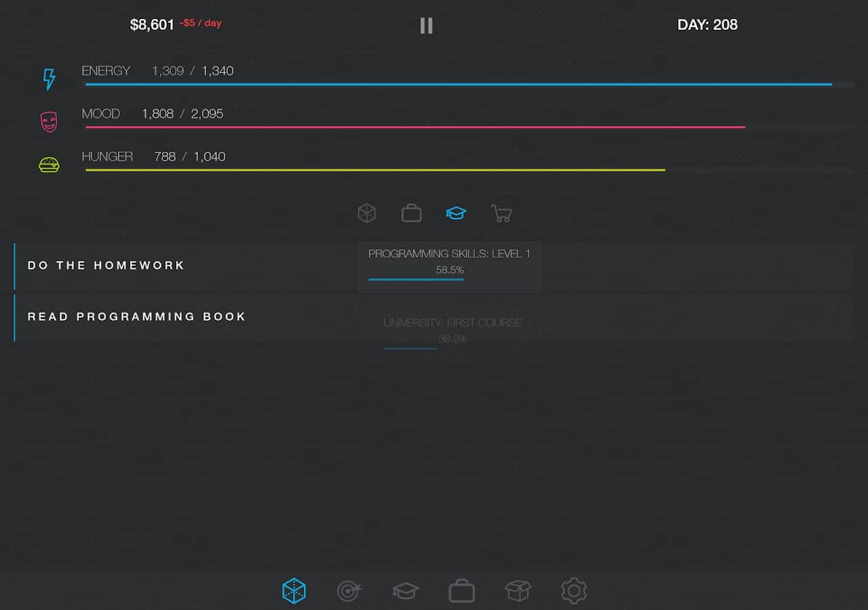The image size is (868, 610).
Task: Switch to the briefcase work tab
Action: click(x=412, y=213)
